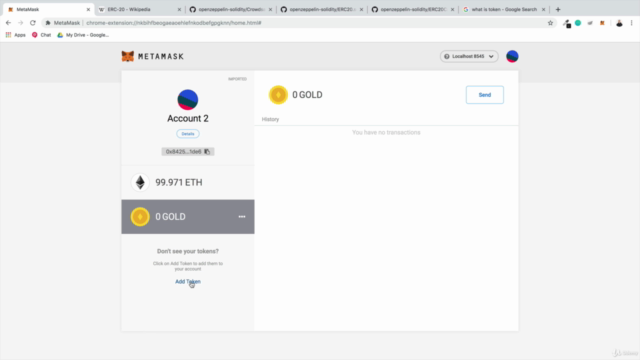Image resolution: width=640 pixels, height=360 pixels.
Task: Open the account avatar menu in header
Action: point(512,56)
